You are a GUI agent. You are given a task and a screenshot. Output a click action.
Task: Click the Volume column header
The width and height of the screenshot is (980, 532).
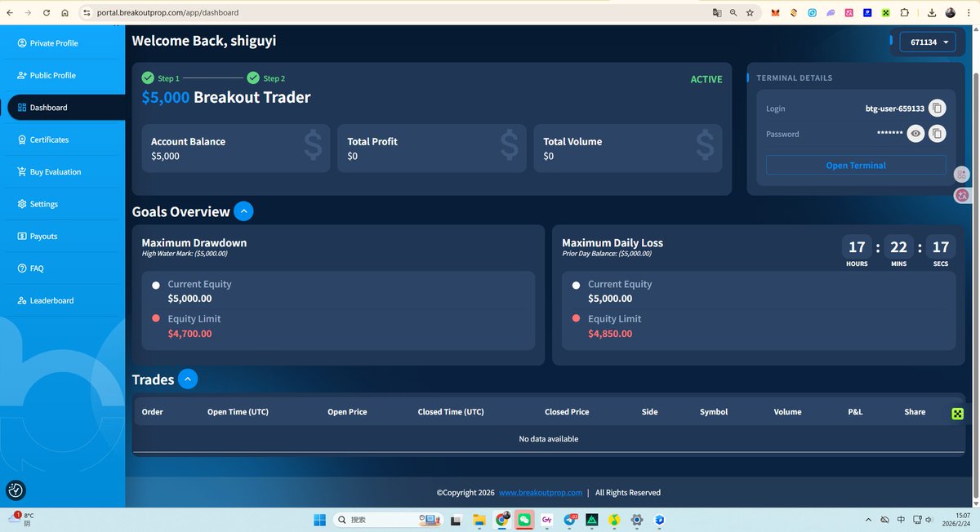[788, 412]
